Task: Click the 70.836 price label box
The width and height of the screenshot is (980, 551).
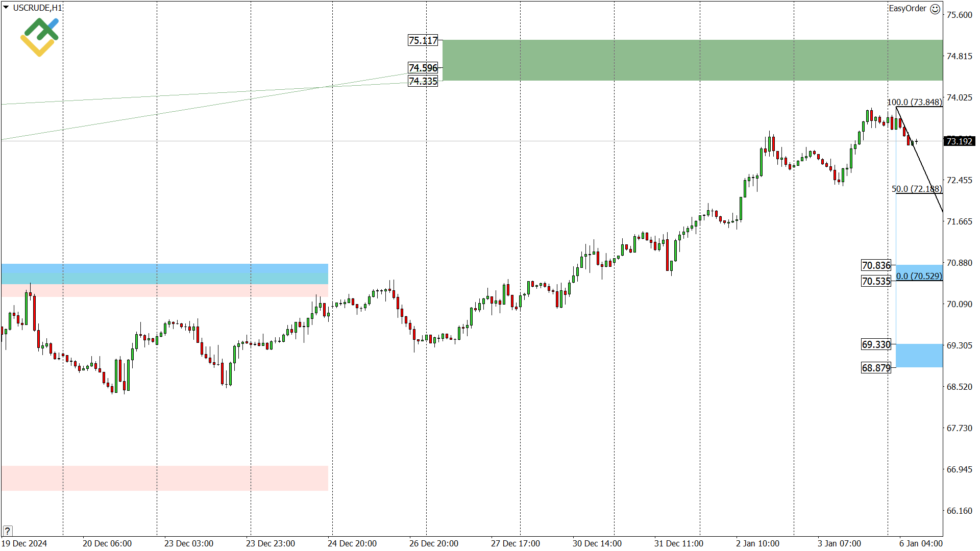Action: (876, 265)
